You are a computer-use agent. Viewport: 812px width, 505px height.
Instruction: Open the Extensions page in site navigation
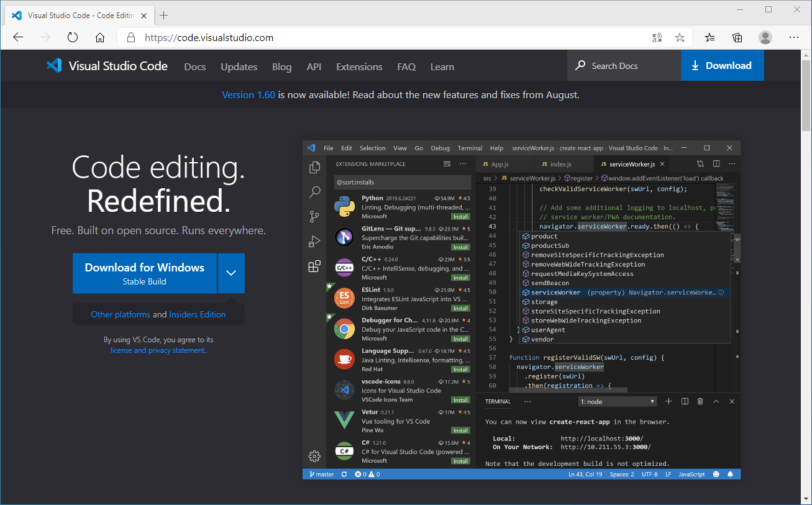(359, 66)
